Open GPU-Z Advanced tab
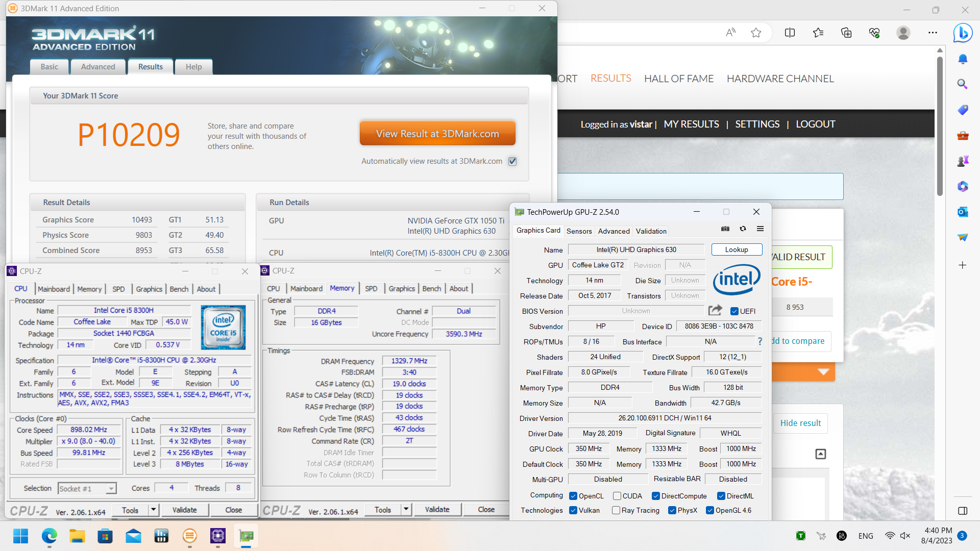 click(x=614, y=231)
